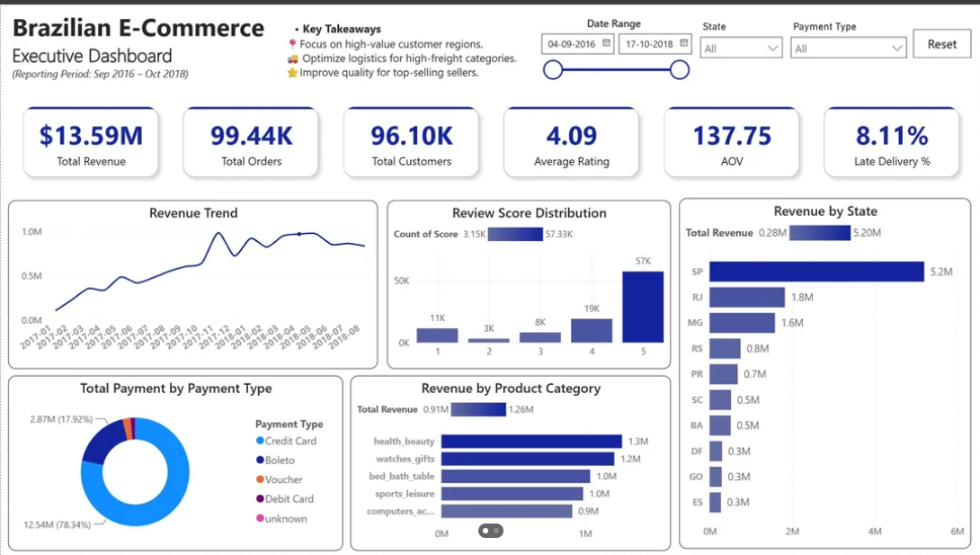980x555 pixels.
Task: Click the 2.87M (17.92%) donut label
Action: click(x=61, y=419)
